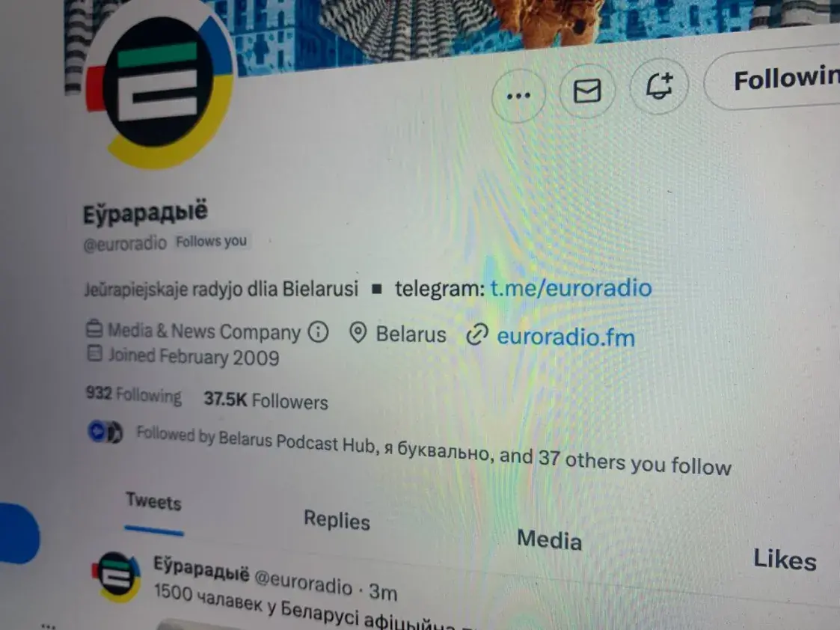The width and height of the screenshot is (840, 630).
Task: Click the Following button
Action: pos(774,79)
